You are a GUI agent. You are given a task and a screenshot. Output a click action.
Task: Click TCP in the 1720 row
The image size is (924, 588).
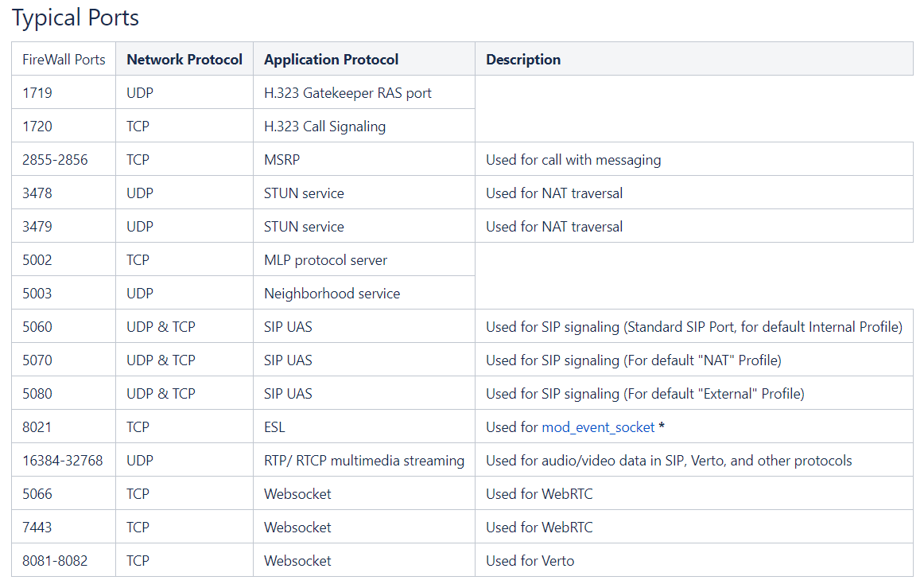184,127
